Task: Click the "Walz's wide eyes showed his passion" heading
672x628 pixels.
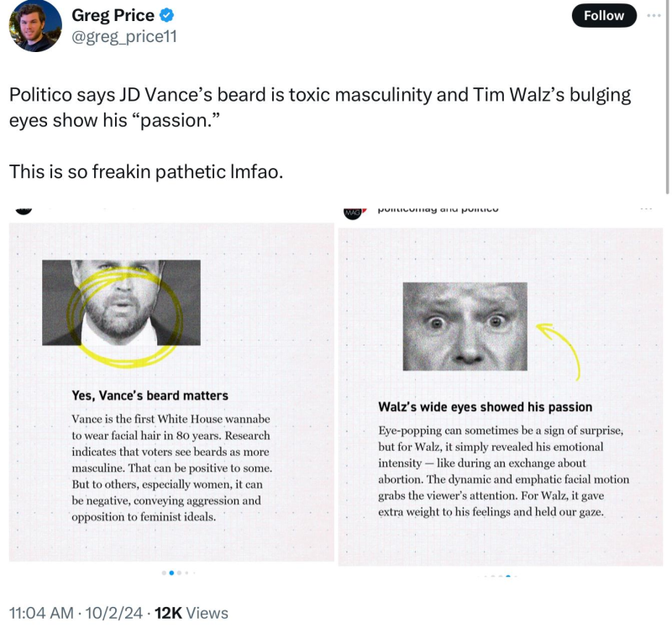Action: tap(485, 407)
